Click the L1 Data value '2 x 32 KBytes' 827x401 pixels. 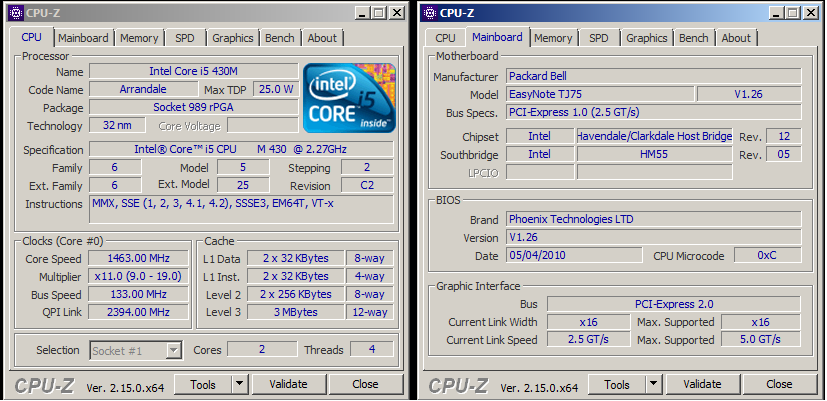pos(295,258)
